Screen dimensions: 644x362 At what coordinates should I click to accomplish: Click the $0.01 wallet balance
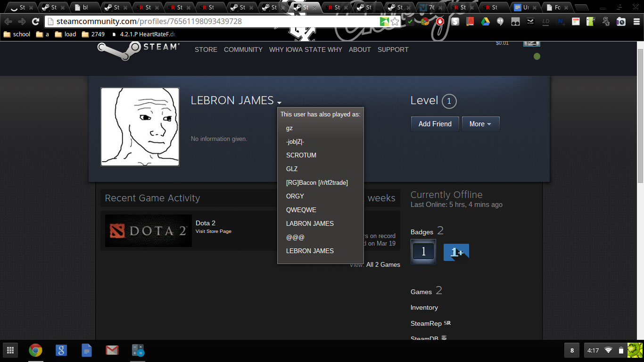tap(502, 43)
